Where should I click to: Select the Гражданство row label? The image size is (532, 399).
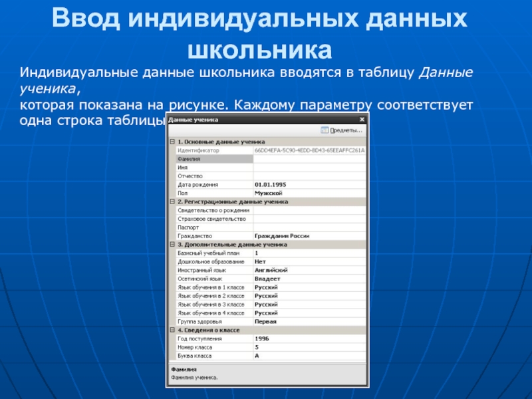tap(195, 236)
